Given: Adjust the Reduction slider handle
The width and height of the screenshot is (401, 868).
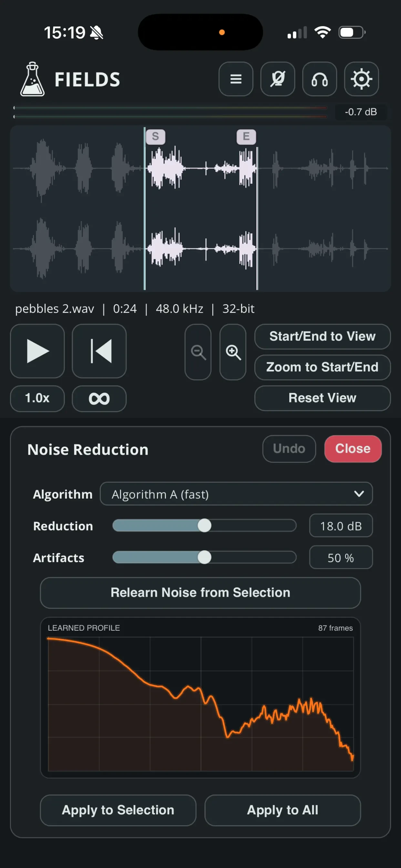Looking at the screenshot, I should [x=204, y=525].
